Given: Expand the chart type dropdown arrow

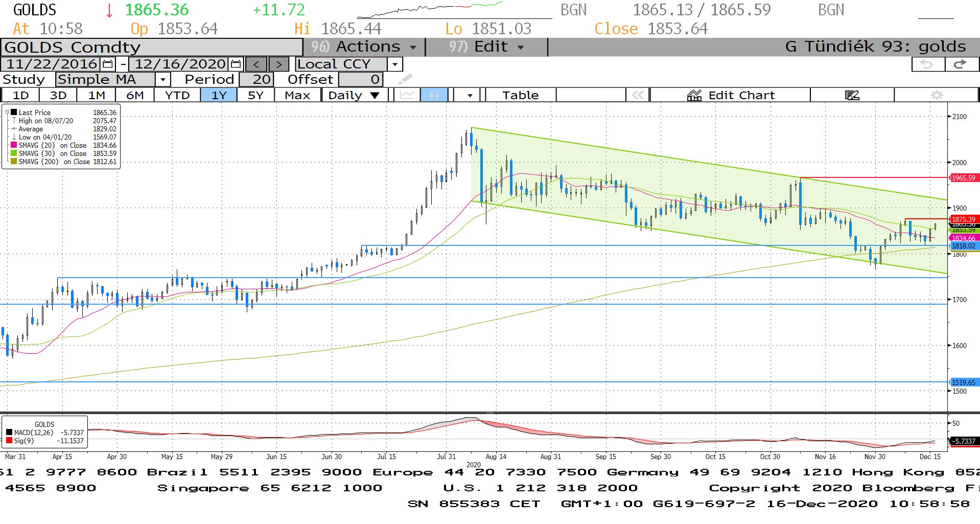Looking at the screenshot, I should coord(469,95).
